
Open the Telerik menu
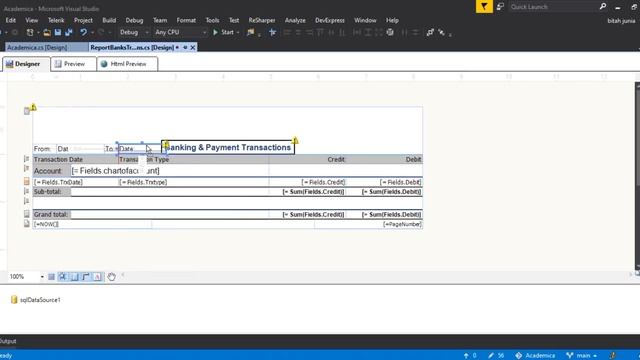pos(56,20)
